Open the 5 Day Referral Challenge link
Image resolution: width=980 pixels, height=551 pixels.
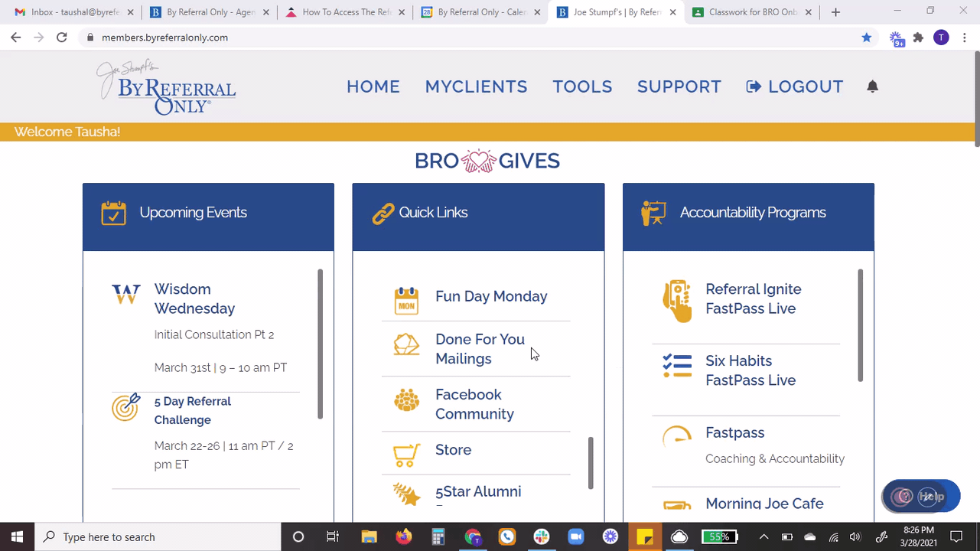point(193,410)
